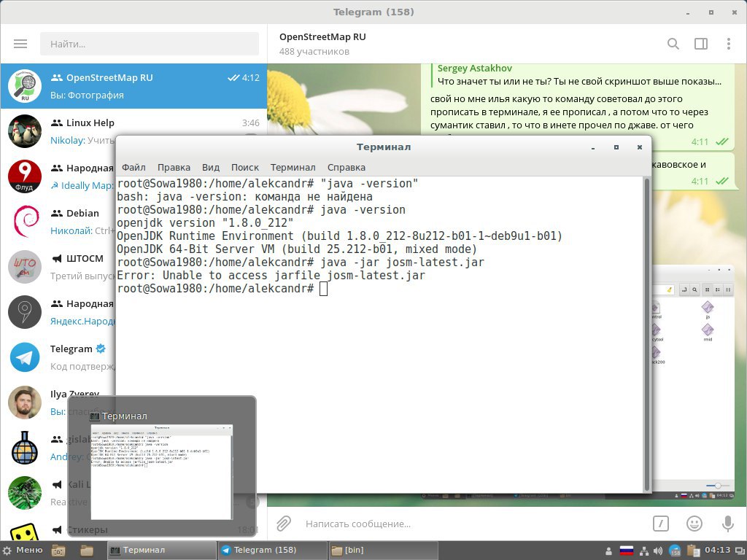This screenshot has height=560, width=747.
Task: Click the show desktop icon beside the clock
Action: [x=740, y=551]
